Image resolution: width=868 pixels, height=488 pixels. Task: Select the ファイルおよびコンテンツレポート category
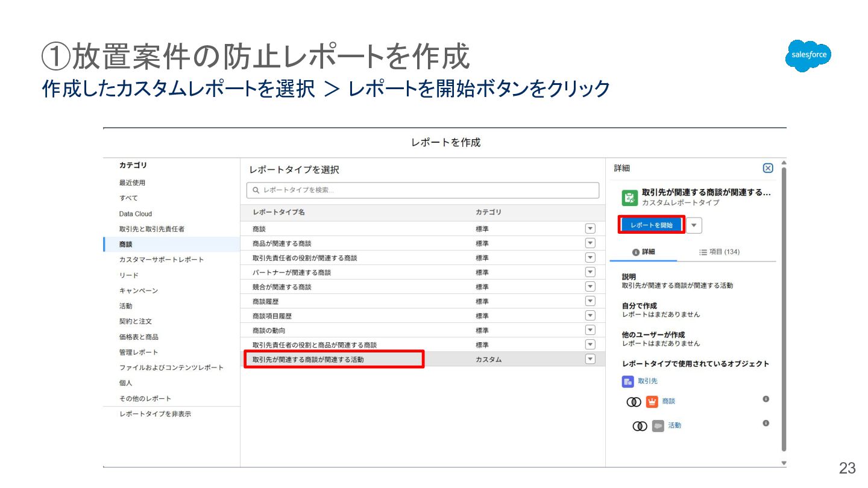click(171, 368)
